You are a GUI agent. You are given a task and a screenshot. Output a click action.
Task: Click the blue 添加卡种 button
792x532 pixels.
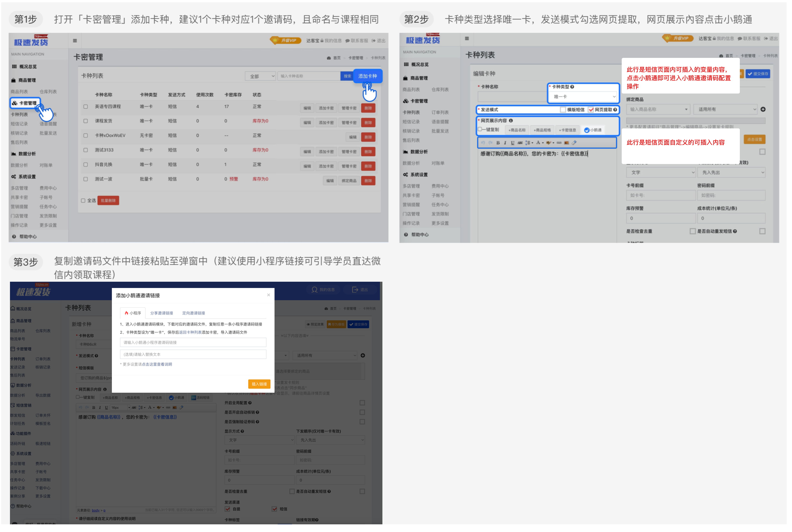coord(368,76)
